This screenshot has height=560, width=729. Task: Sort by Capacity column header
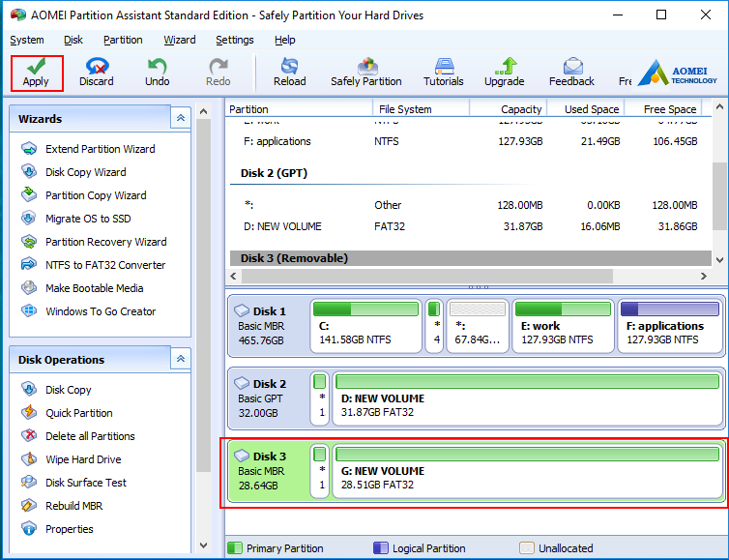(508, 109)
